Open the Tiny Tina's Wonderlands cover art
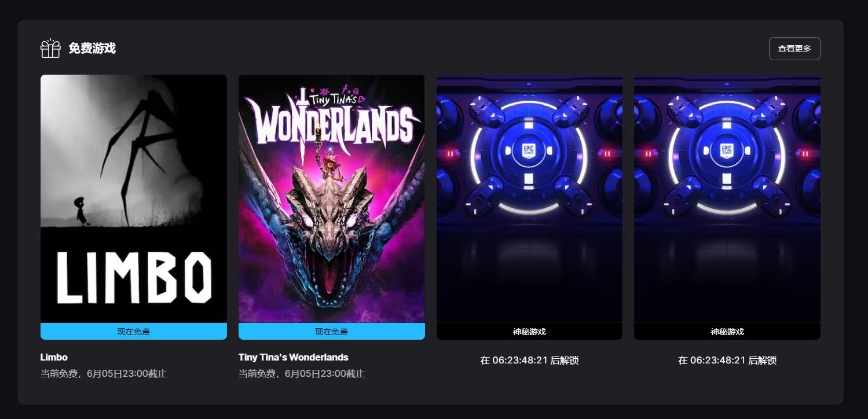This screenshot has width=868, height=419. (332, 199)
